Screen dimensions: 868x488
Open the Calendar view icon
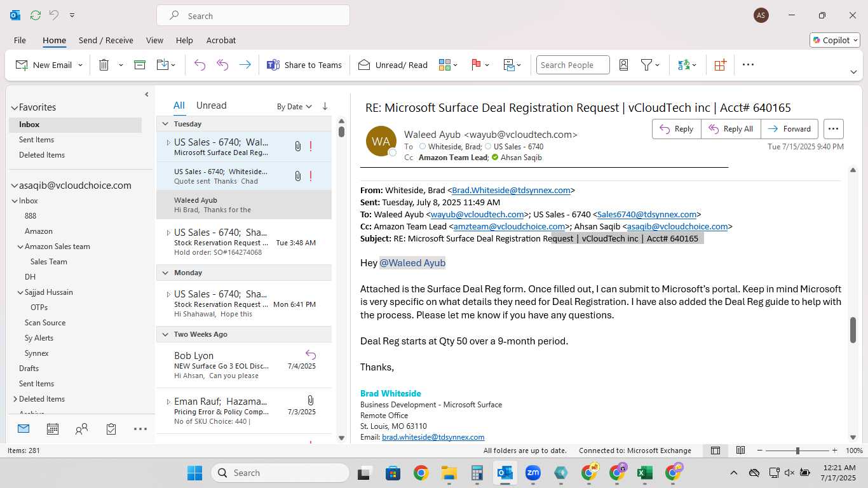tap(53, 430)
